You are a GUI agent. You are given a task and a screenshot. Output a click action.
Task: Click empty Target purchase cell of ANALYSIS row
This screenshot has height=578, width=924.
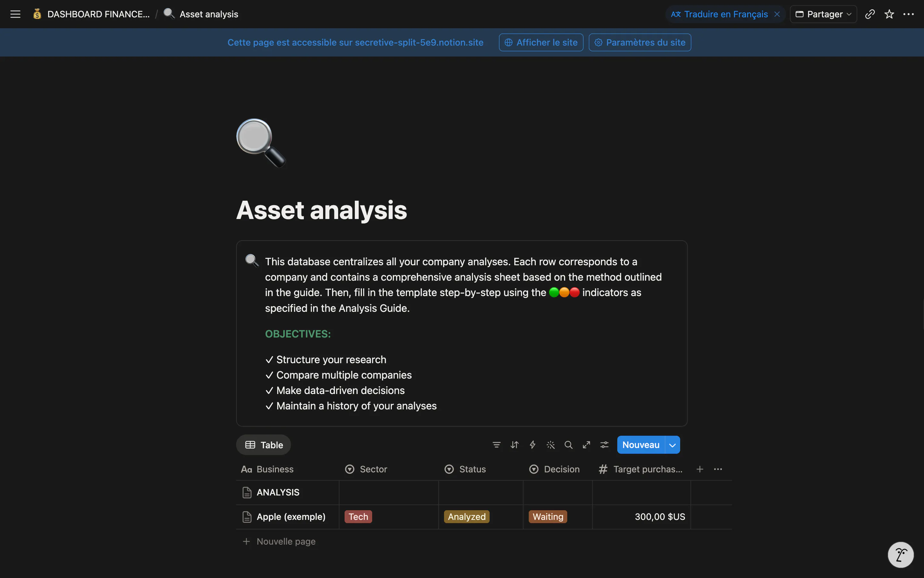(x=641, y=492)
